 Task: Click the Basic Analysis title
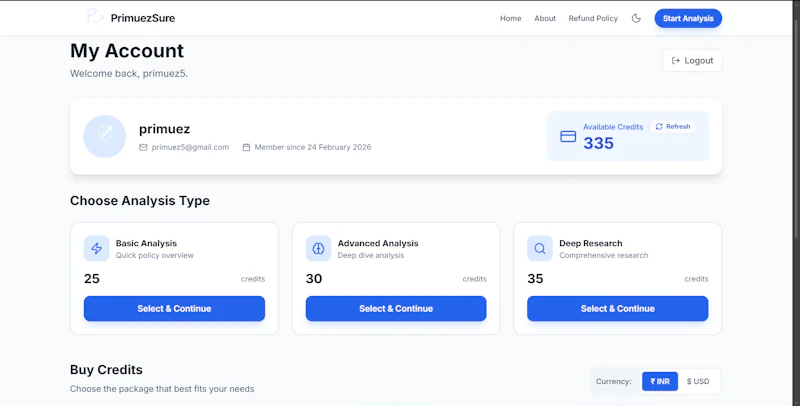[146, 243]
